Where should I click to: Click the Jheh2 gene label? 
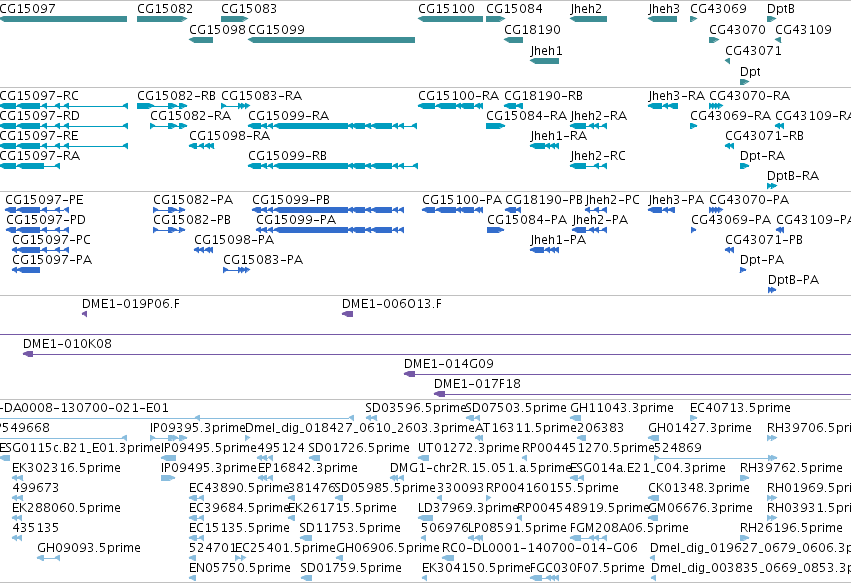click(x=586, y=9)
